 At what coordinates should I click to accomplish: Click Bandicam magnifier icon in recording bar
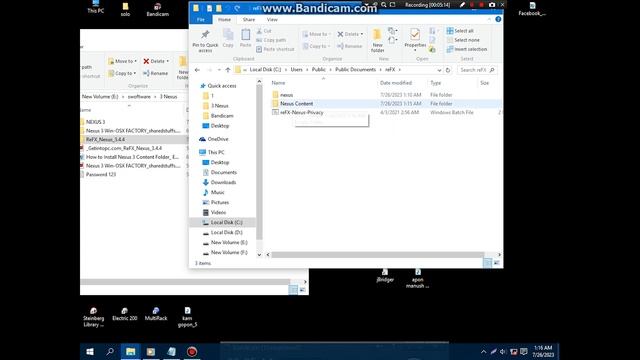384,5
